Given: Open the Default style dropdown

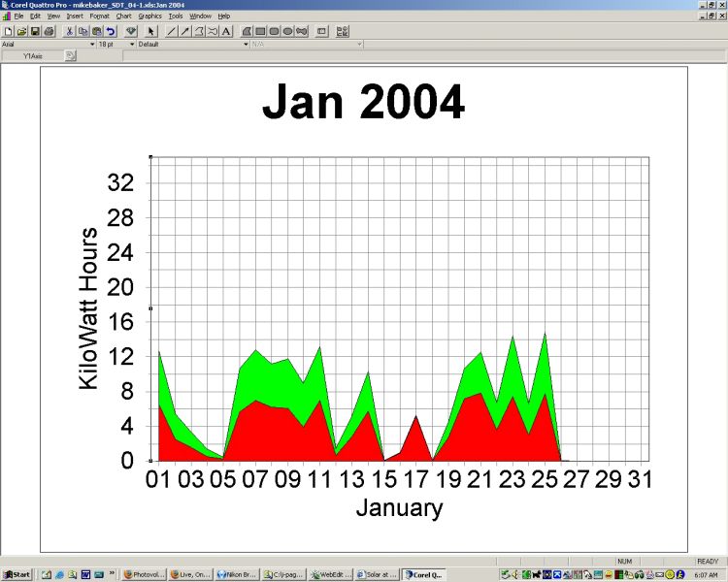Looking at the screenshot, I should (x=246, y=44).
